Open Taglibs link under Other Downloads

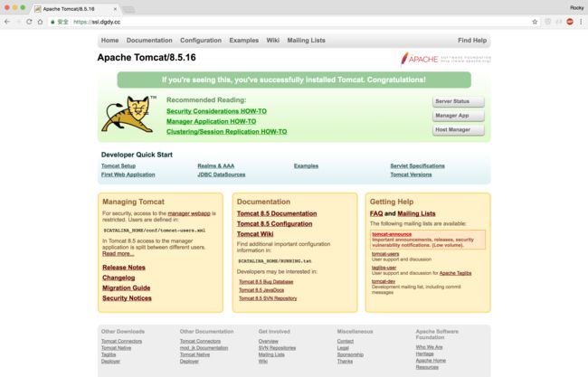109,354
